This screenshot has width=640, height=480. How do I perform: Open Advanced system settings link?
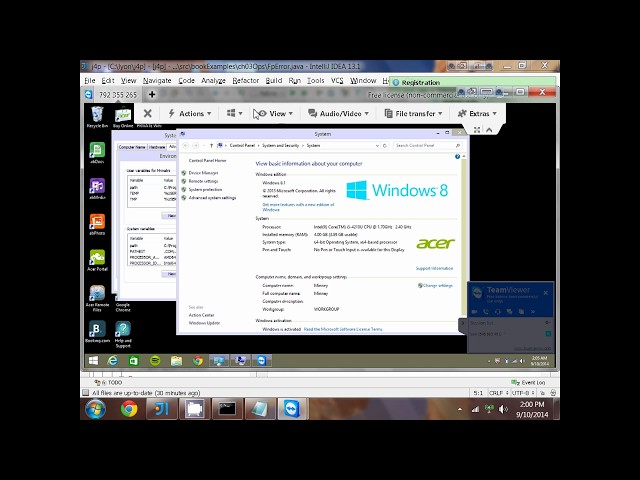coord(212,198)
